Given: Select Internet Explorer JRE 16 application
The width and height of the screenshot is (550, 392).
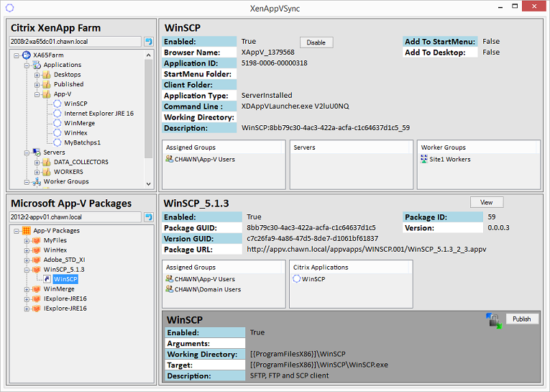Looking at the screenshot, I should (x=99, y=114).
